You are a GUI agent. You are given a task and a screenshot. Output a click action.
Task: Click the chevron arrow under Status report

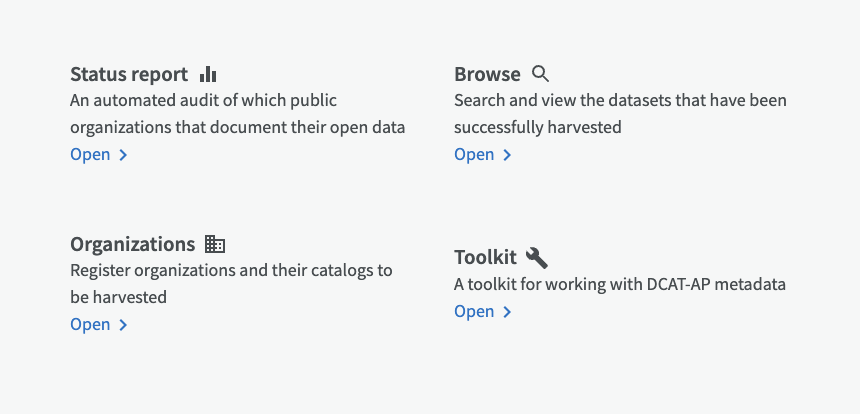123,155
